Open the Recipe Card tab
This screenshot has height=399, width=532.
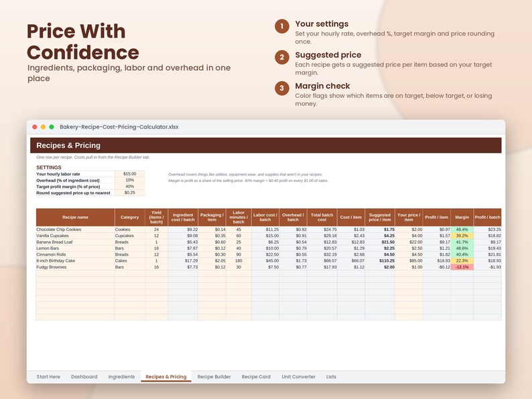coord(256,377)
